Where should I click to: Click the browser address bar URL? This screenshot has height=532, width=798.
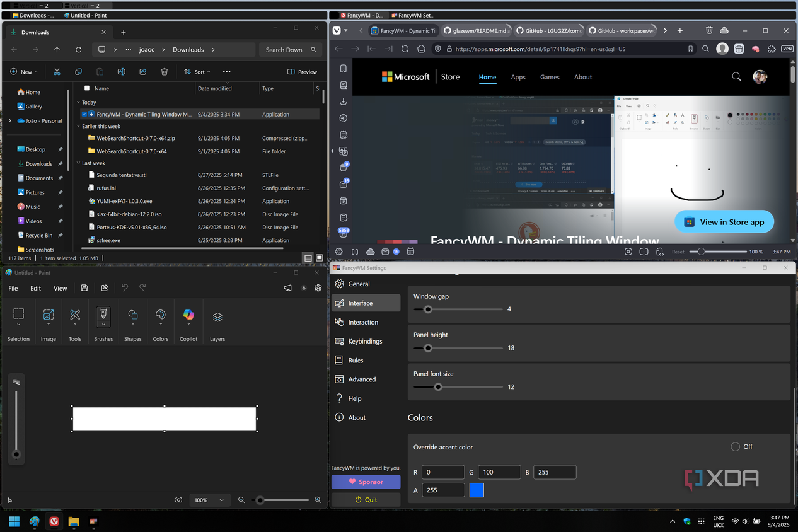540,49
